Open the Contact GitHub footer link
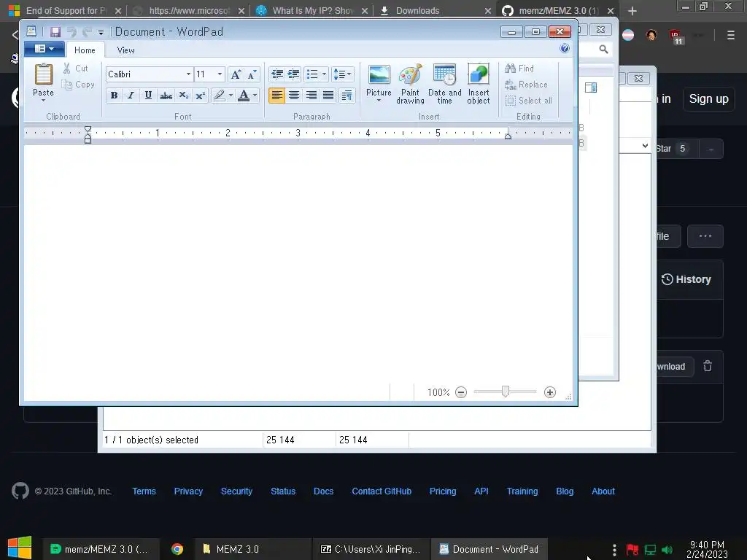The height and width of the screenshot is (560, 747). 382,491
